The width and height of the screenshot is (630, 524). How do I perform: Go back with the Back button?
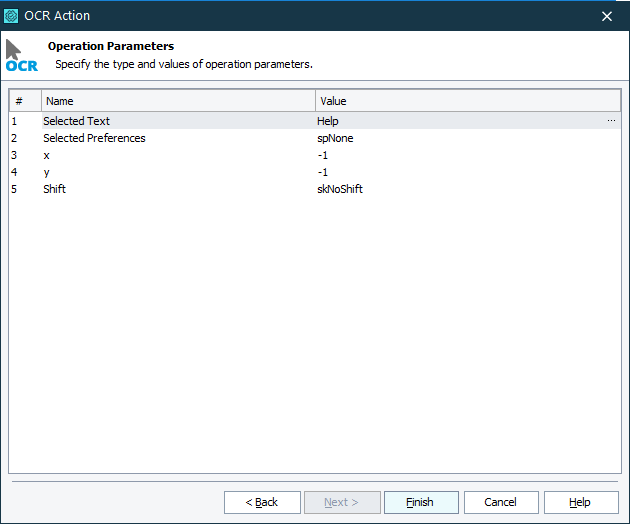262,502
